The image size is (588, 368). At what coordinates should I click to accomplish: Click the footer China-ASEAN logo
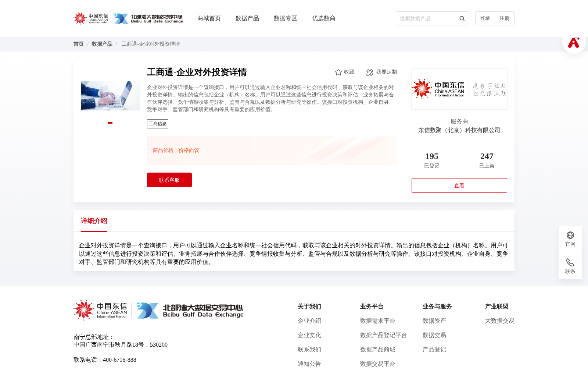[x=100, y=310]
